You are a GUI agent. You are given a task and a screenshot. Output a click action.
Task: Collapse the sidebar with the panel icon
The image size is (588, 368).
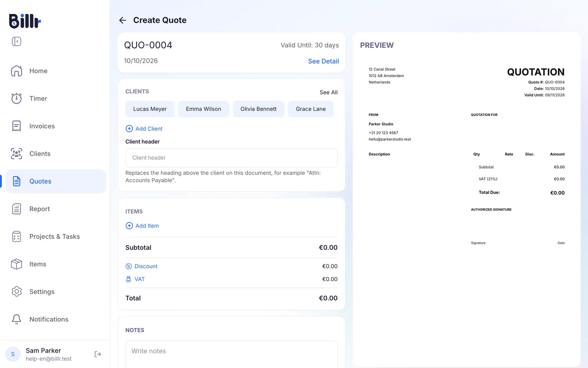[x=17, y=41]
